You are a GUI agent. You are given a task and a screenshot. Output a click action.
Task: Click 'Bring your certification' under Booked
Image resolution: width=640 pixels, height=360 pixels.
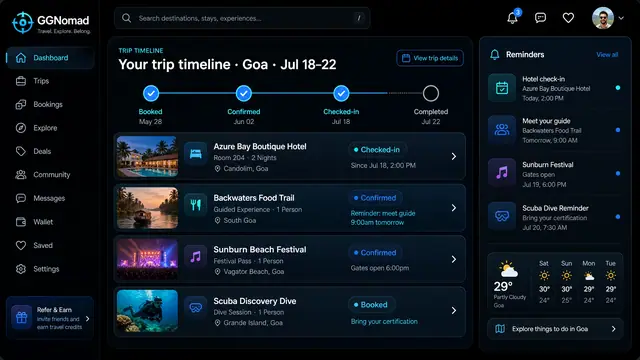click(x=384, y=322)
